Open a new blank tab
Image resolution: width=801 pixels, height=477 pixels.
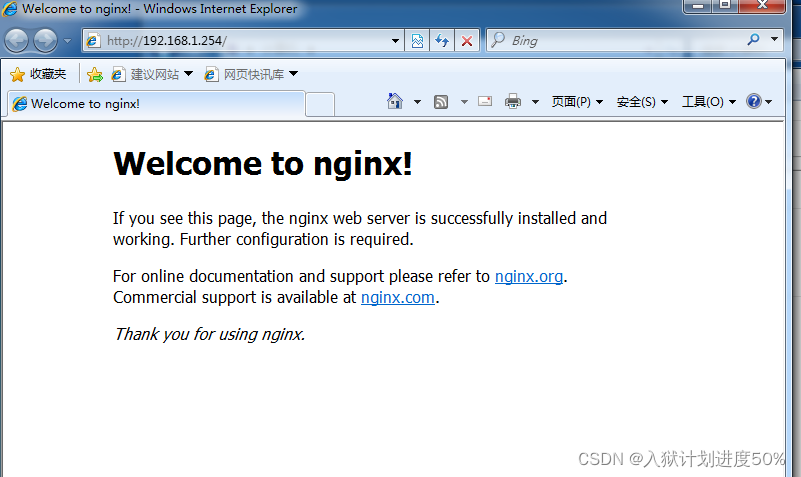click(x=320, y=104)
